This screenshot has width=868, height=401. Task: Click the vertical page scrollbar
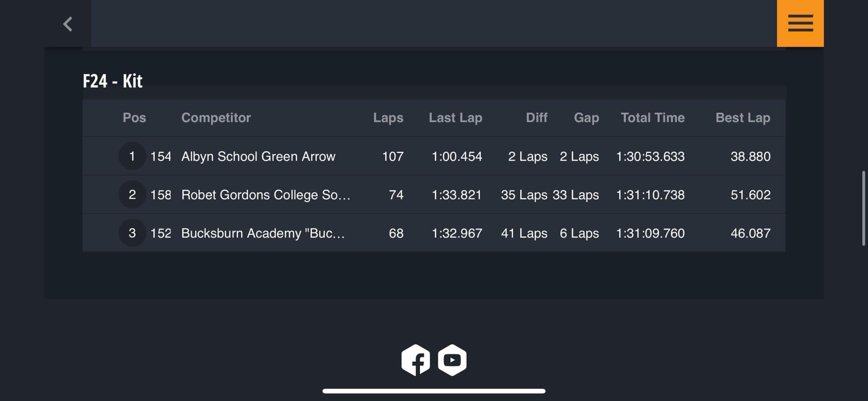point(863,208)
